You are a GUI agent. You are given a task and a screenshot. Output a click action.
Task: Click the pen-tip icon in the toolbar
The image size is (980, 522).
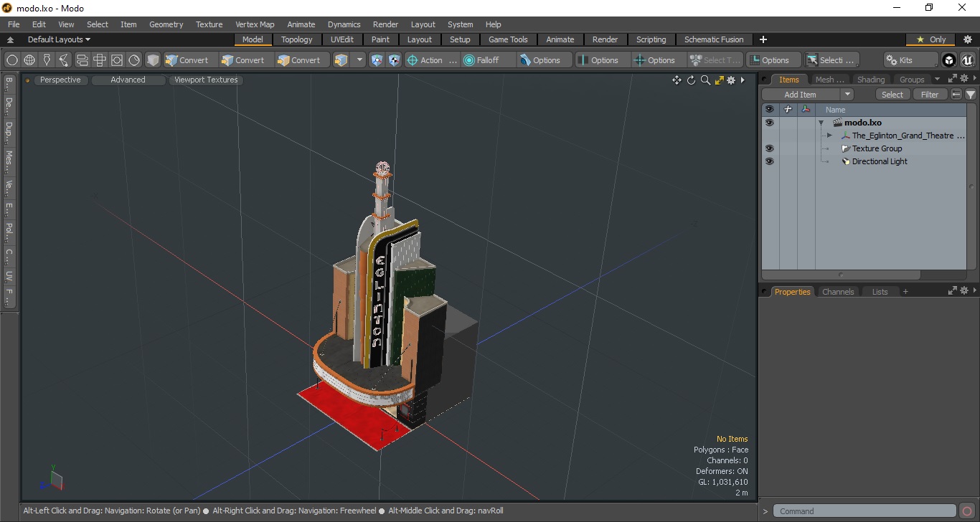pyautogui.click(x=47, y=60)
